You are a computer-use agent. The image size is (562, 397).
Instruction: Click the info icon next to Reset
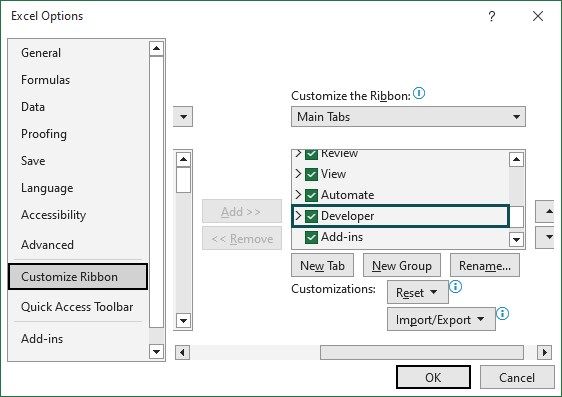(455, 286)
